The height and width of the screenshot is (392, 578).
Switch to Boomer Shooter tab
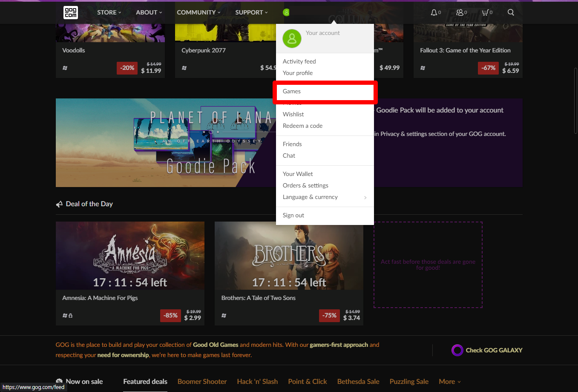pyautogui.click(x=202, y=381)
